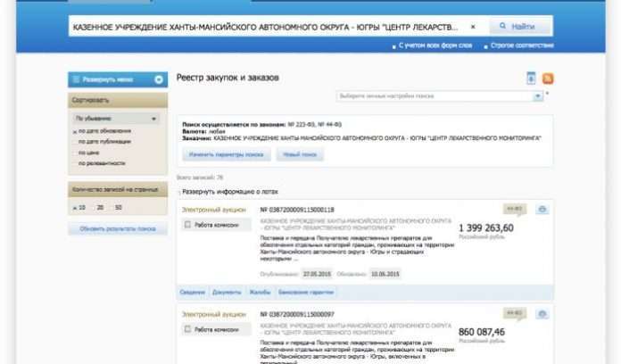Click Изменить параметры поиска button

click(x=226, y=155)
